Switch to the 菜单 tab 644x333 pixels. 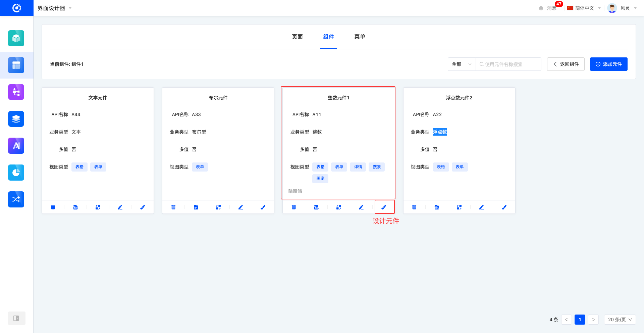[x=360, y=37]
